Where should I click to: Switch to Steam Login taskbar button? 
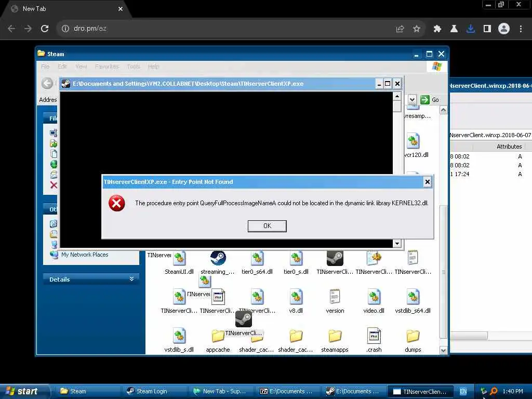(x=153, y=391)
